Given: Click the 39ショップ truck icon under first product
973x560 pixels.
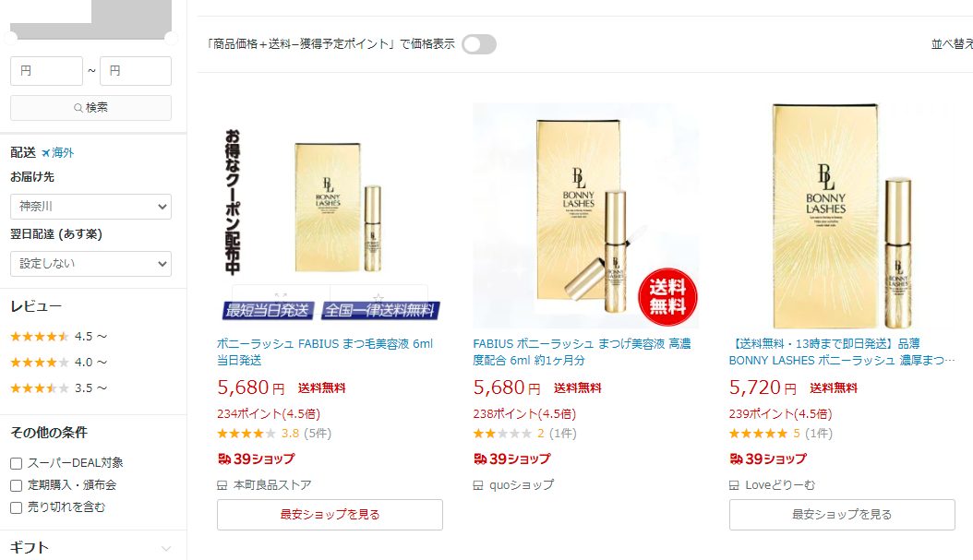Looking at the screenshot, I should click(x=224, y=459).
